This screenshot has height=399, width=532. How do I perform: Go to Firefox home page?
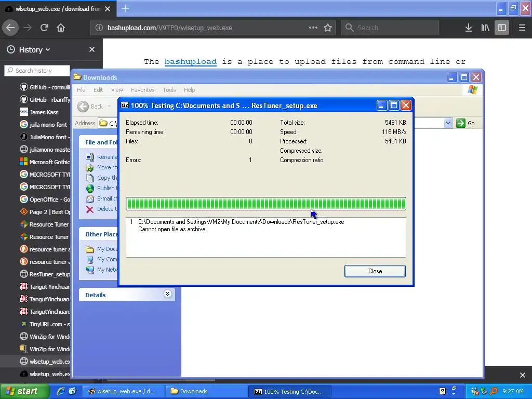coord(61,28)
